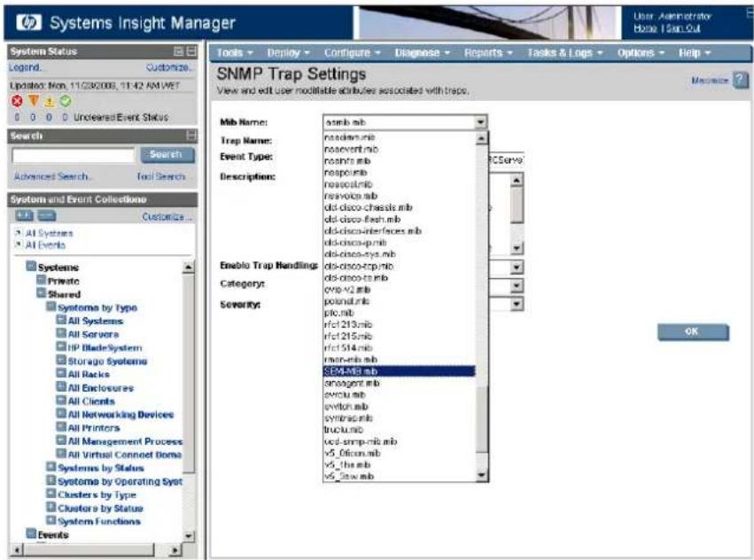
Task: Click the major orange triangle status icon
Action: (x=33, y=101)
